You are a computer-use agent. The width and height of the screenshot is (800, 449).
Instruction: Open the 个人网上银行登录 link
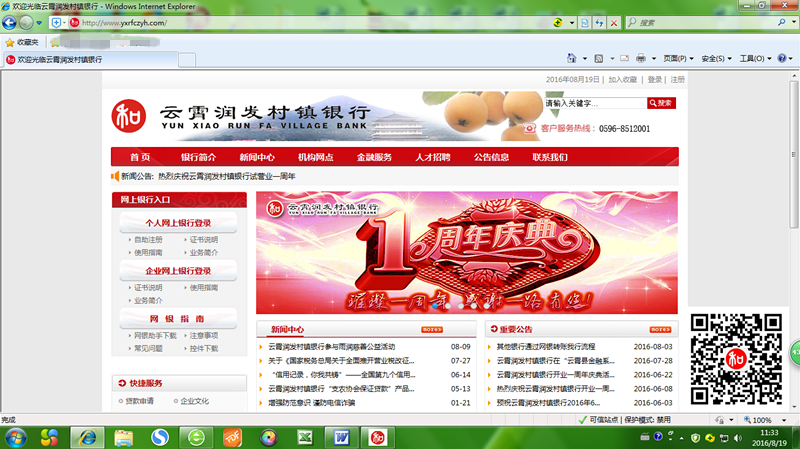tap(178, 223)
